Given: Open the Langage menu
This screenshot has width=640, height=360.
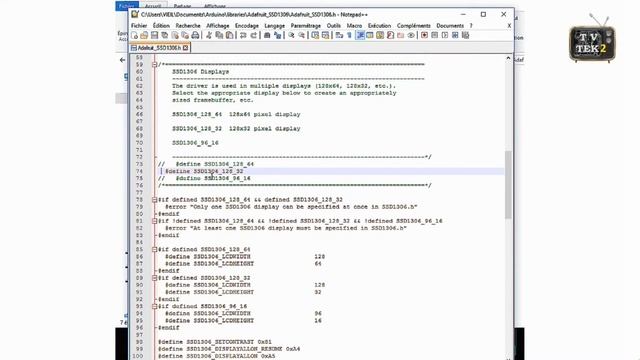Looking at the screenshot, I should (274, 25).
